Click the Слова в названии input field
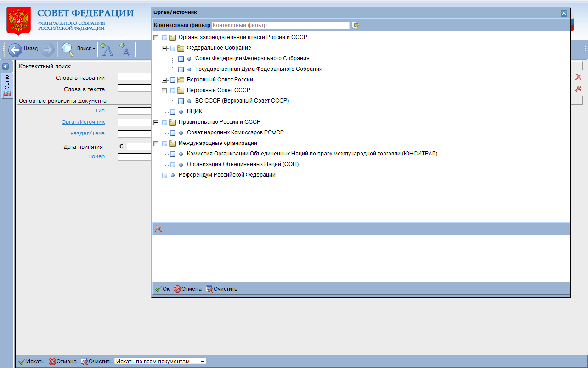This screenshot has height=368, width=588. [x=135, y=77]
